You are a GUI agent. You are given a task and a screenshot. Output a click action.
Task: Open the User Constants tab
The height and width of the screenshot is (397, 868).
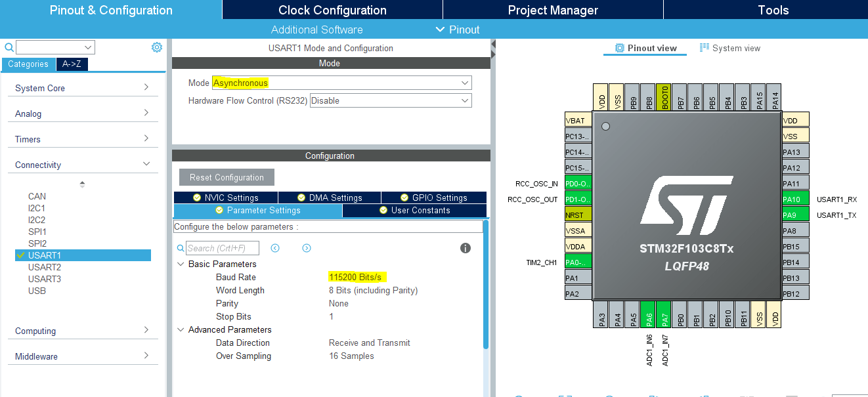pyautogui.click(x=414, y=210)
